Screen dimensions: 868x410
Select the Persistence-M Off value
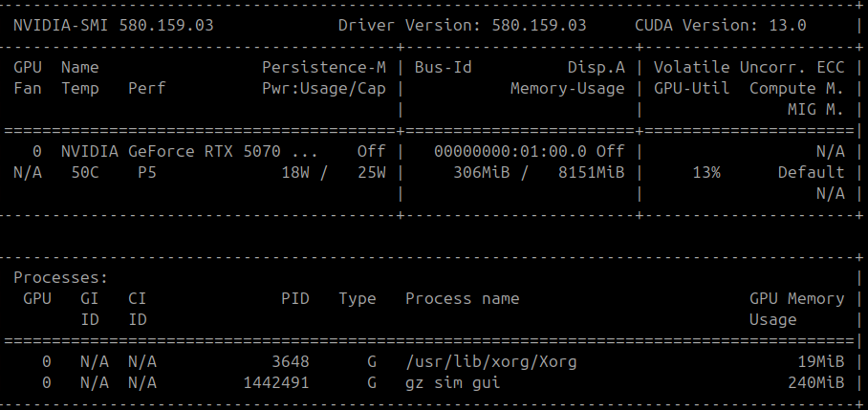pyautogui.click(x=372, y=152)
